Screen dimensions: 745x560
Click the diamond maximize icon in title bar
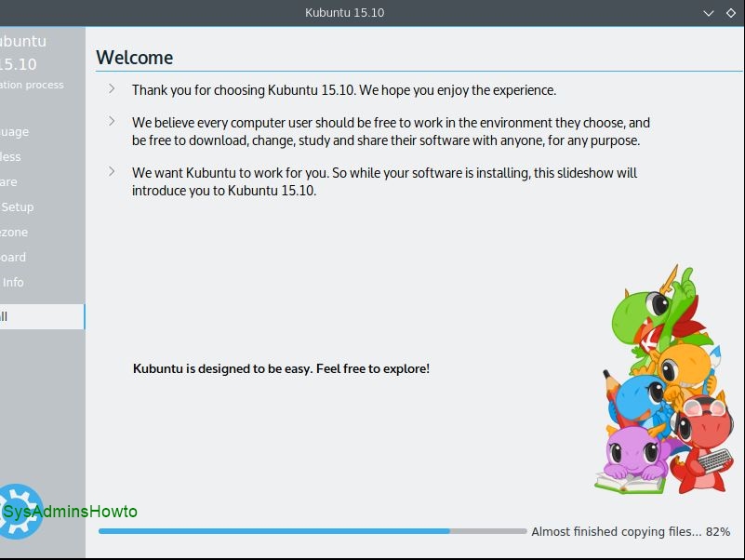pyautogui.click(x=733, y=13)
